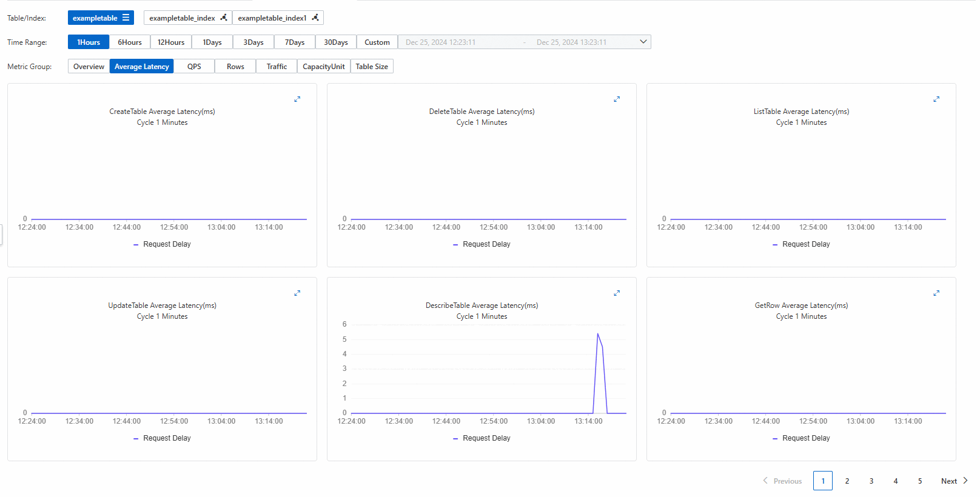Expand the ListTable Average Latency chart

pyautogui.click(x=936, y=99)
